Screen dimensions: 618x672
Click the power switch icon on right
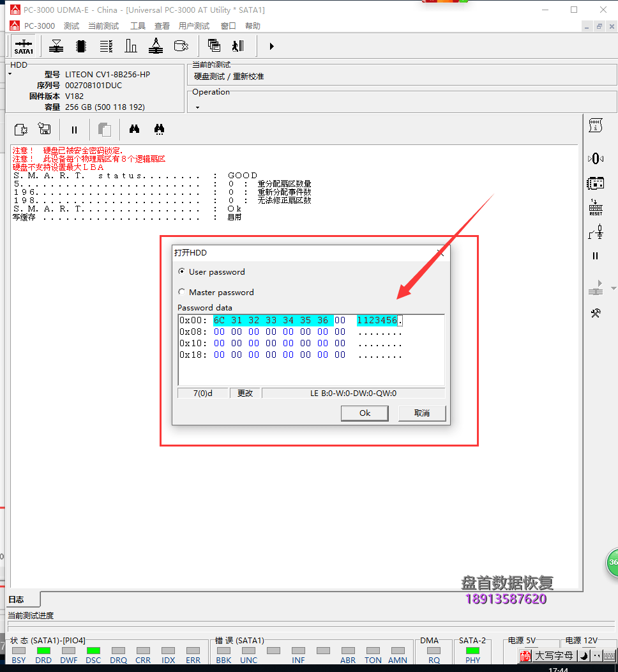tap(596, 232)
